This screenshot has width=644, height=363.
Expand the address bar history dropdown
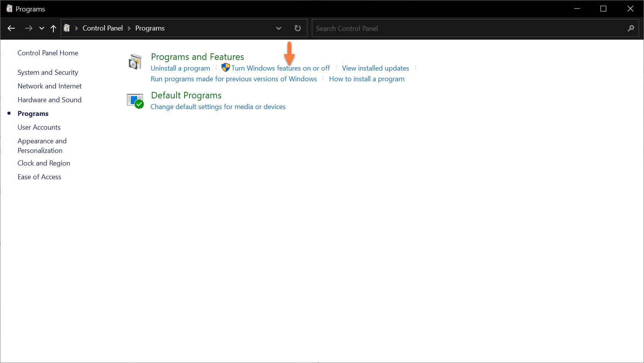279,28
